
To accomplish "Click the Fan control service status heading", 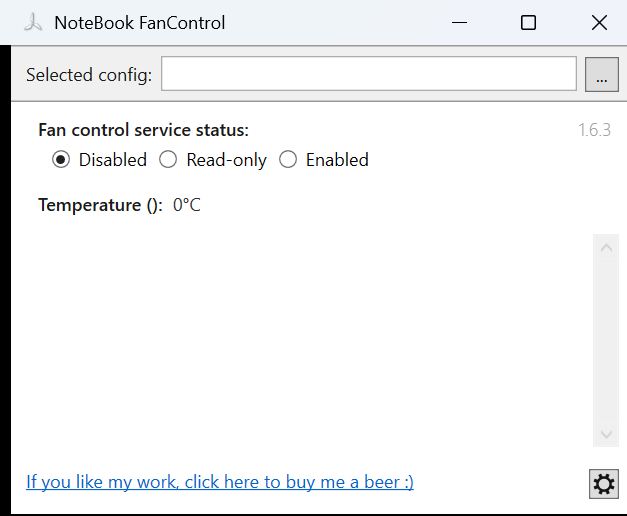I will click(x=143, y=130).
